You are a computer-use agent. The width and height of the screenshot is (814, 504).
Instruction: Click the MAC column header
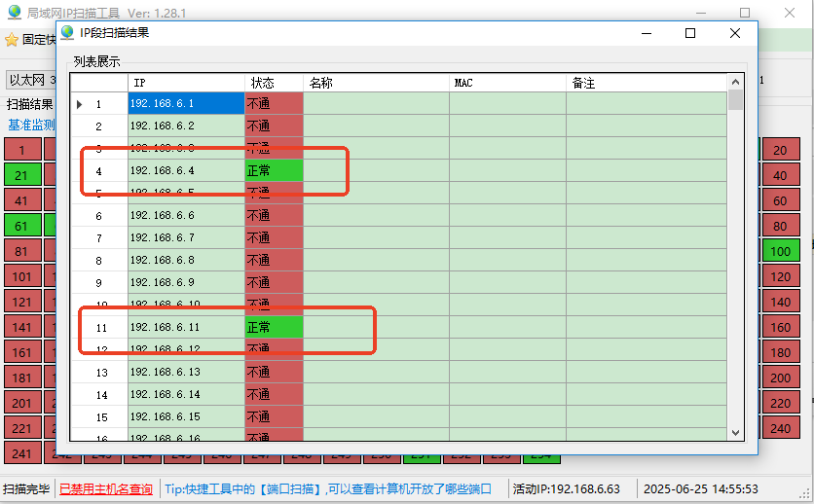point(506,84)
